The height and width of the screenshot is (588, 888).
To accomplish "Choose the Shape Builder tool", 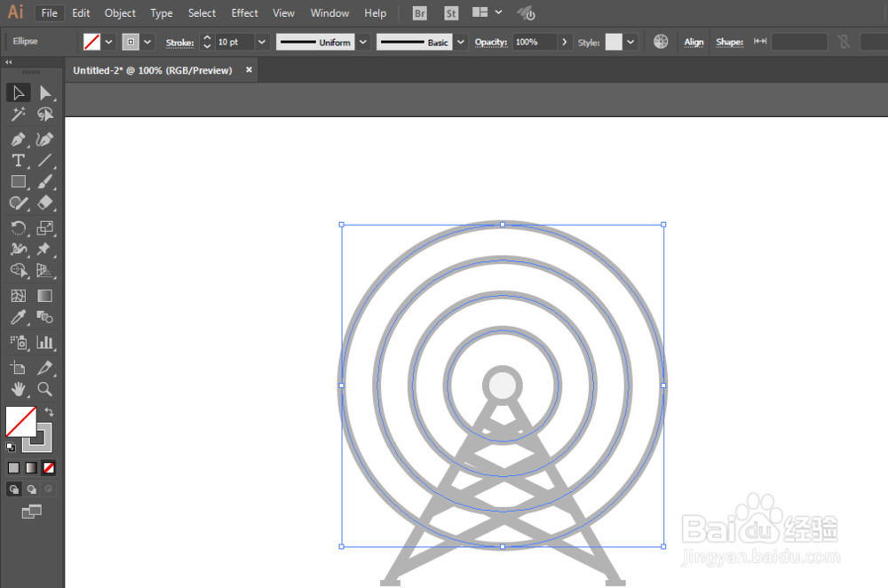I will [18, 271].
